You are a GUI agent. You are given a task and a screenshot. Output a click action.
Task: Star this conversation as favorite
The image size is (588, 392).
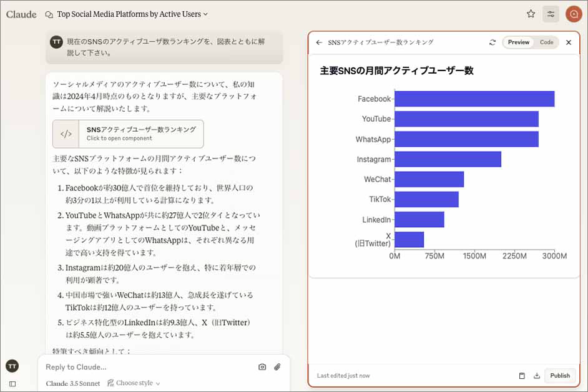point(531,14)
